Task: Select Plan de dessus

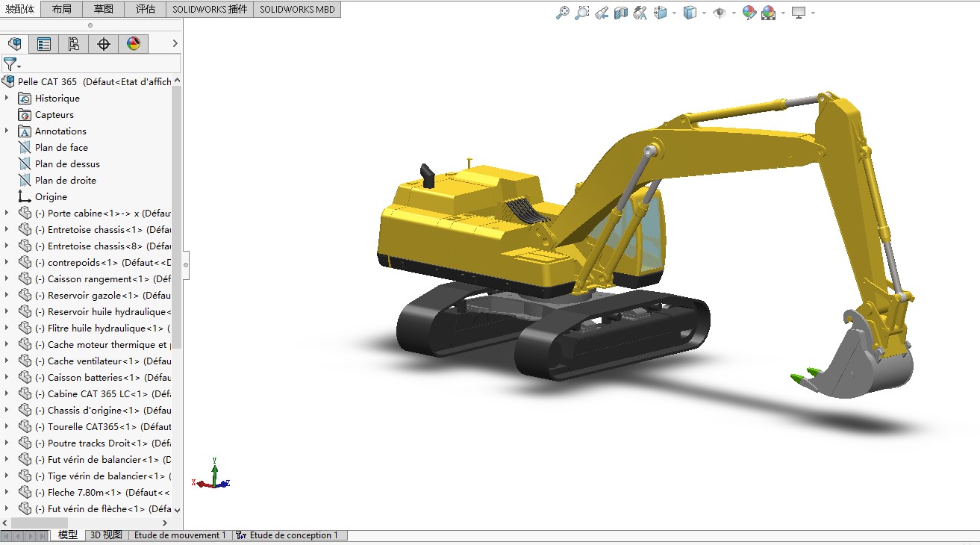Action: click(x=66, y=163)
